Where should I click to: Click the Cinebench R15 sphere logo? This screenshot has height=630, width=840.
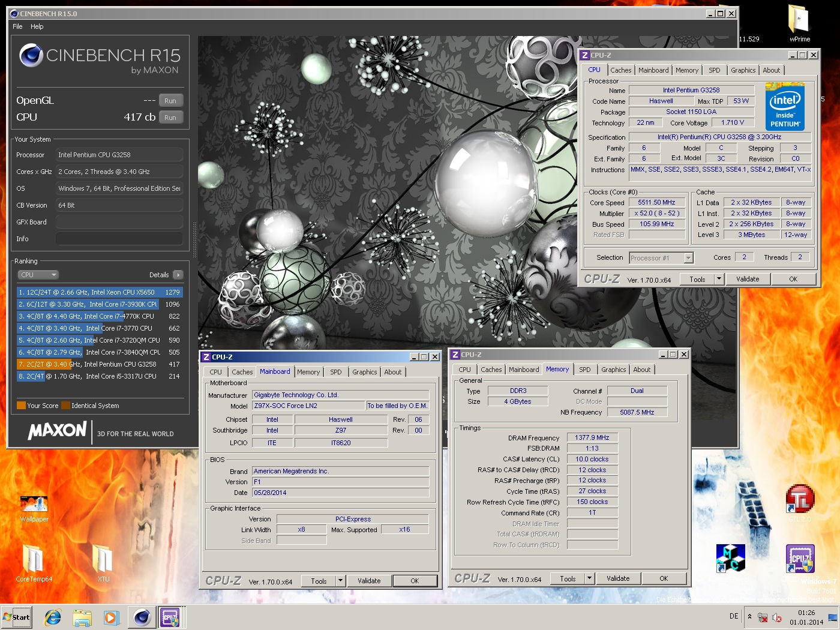(31, 55)
